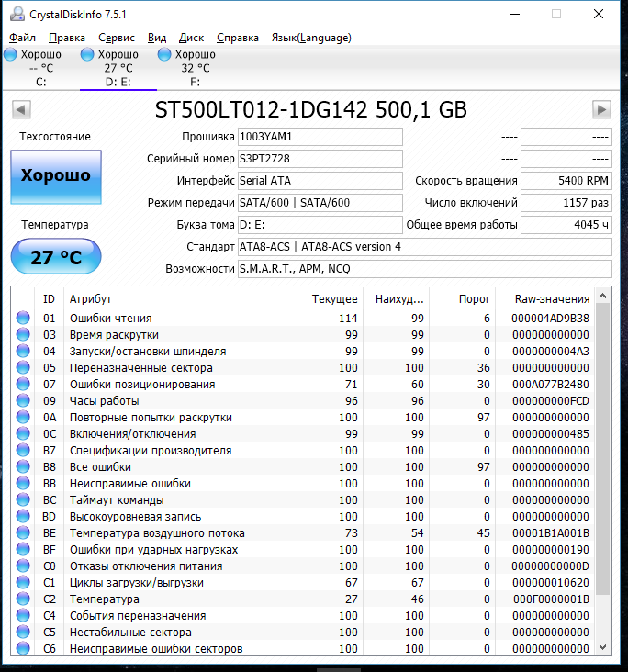Click status circle for Часы работы
This screenshot has height=672, width=628.
[23, 400]
